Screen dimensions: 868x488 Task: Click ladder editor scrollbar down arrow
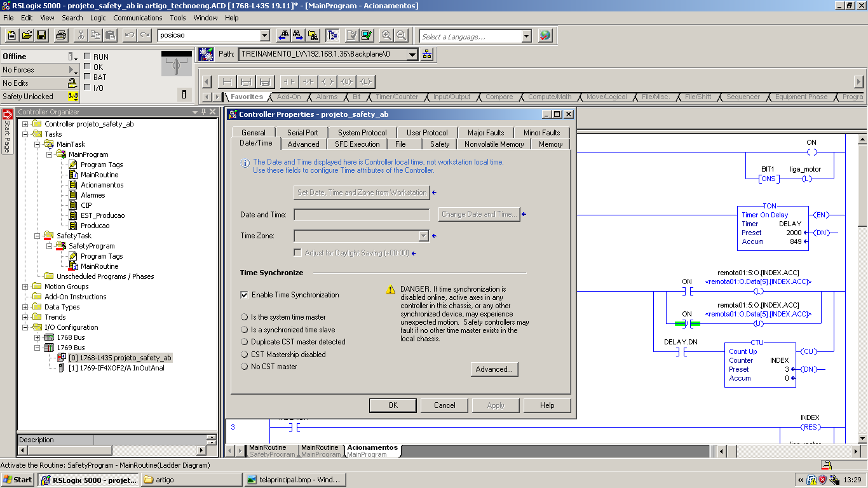point(862,438)
